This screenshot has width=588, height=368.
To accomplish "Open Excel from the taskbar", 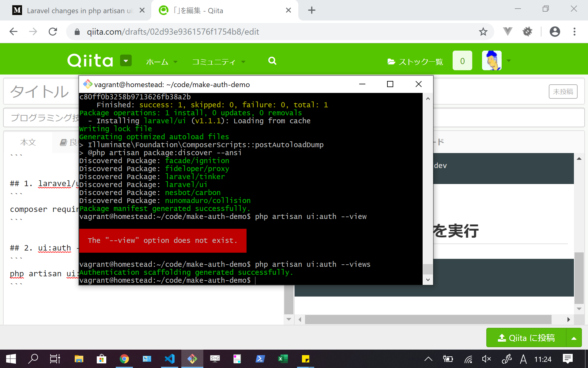I will click(x=283, y=359).
